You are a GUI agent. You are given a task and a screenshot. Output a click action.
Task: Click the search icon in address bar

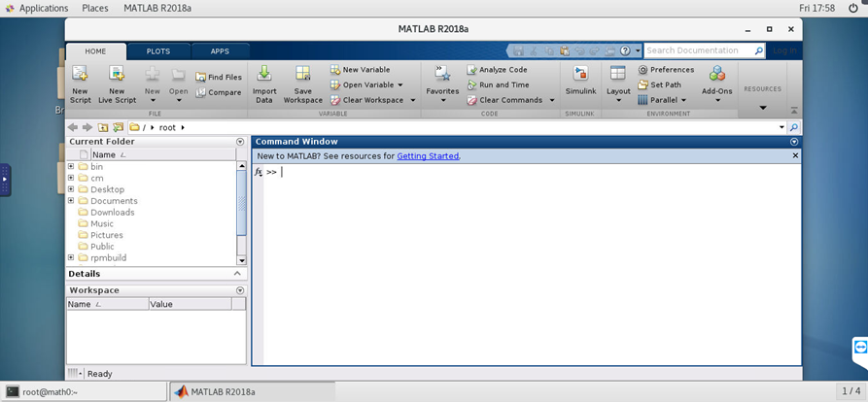pyautogui.click(x=794, y=128)
